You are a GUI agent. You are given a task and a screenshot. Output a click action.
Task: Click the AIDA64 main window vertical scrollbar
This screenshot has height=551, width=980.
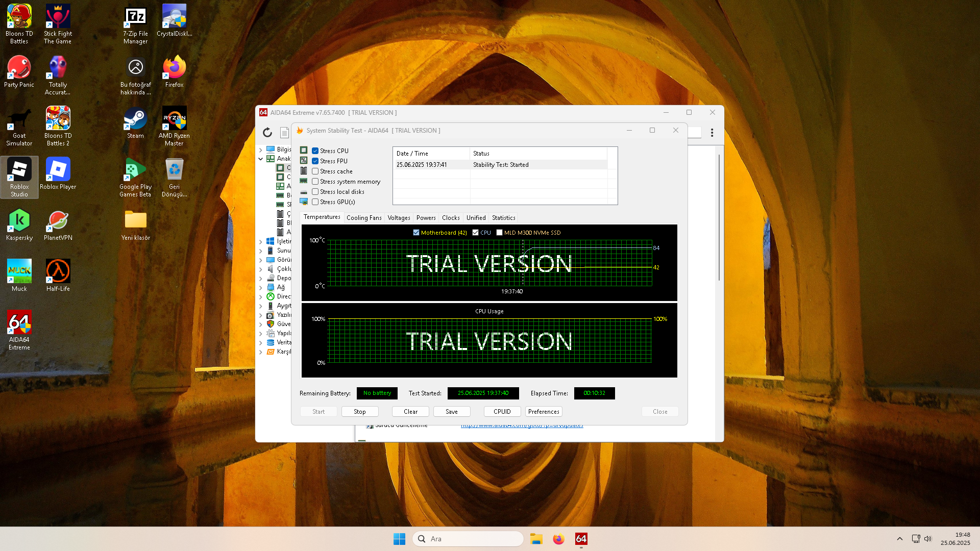coord(719,217)
